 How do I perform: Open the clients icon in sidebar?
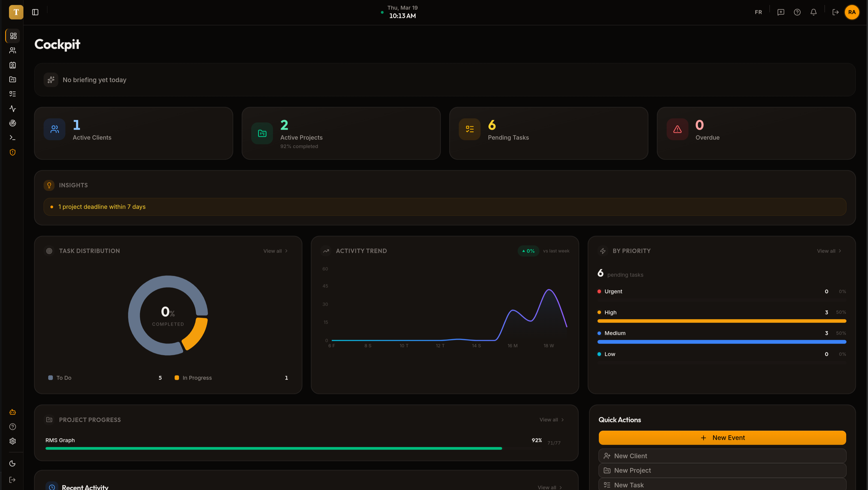pyautogui.click(x=13, y=50)
